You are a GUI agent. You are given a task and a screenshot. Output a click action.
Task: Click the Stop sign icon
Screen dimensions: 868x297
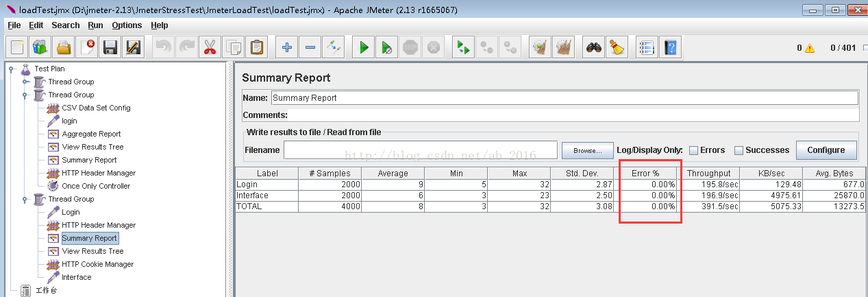pyautogui.click(x=410, y=47)
